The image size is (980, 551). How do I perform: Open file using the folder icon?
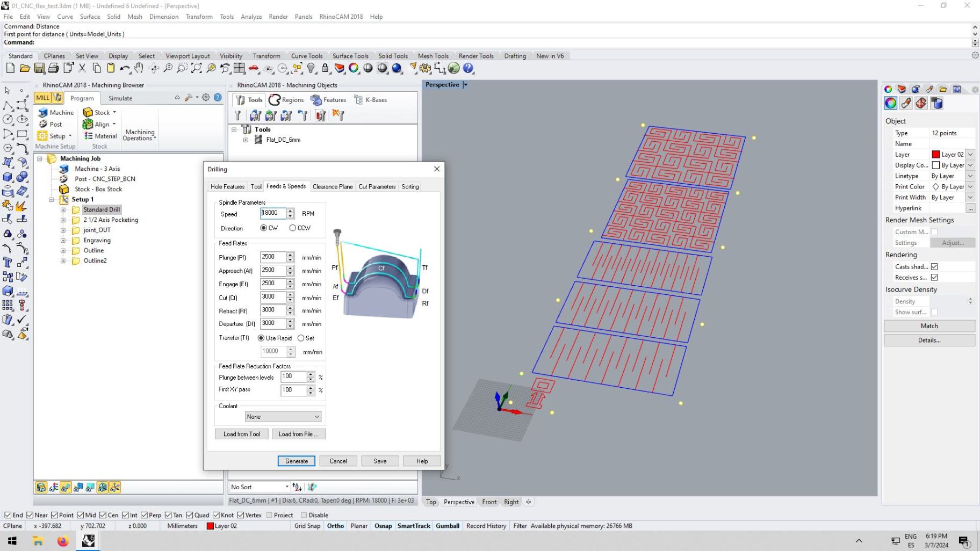[x=25, y=68]
